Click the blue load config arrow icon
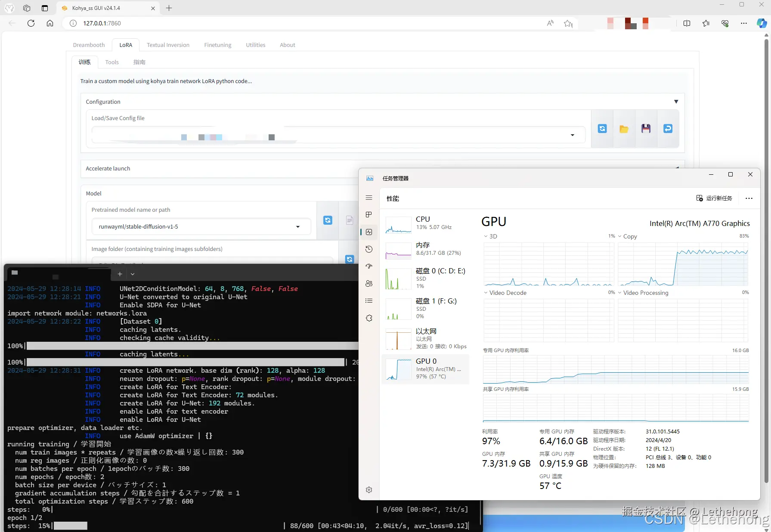 point(668,128)
